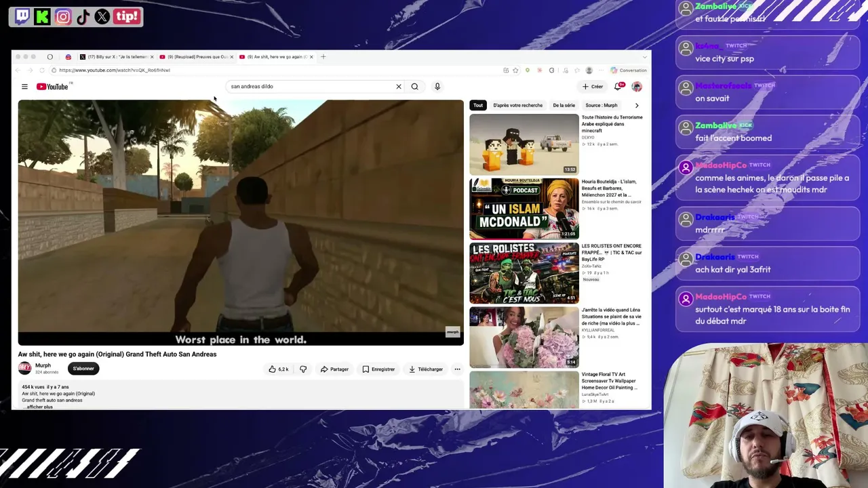The image size is (868, 488).
Task: Click the magnifier search button on YouTube
Action: [415, 87]
